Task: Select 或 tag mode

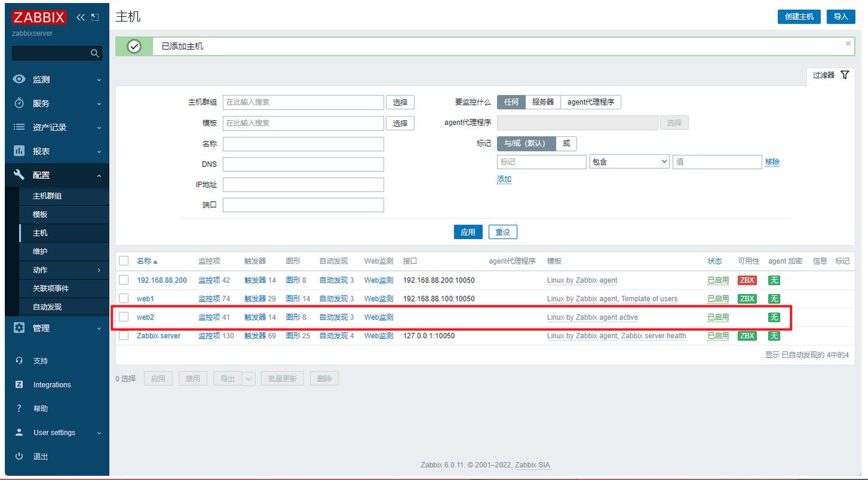Action: coord(566,144)
